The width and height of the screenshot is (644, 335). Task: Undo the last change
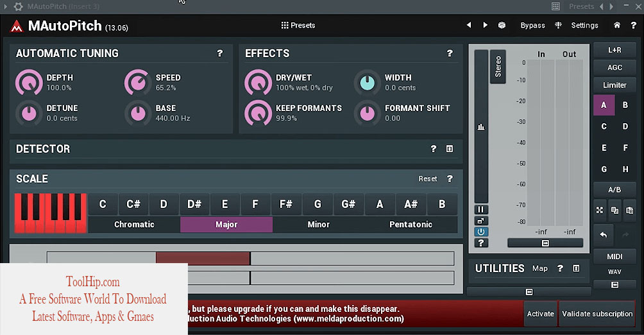pyautogui.click(x=604, y=235)
